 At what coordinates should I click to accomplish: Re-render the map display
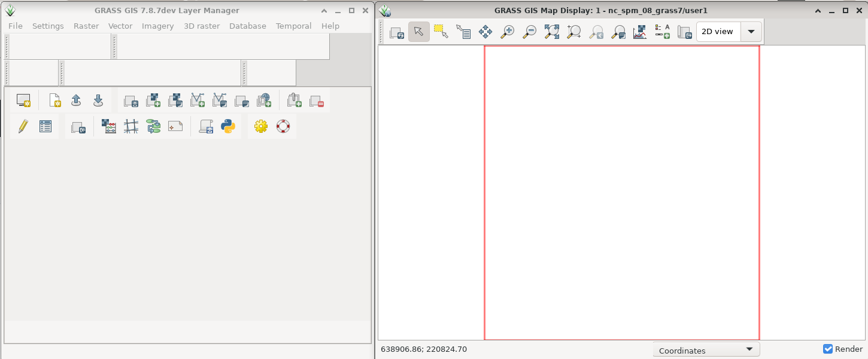(397, 32)
